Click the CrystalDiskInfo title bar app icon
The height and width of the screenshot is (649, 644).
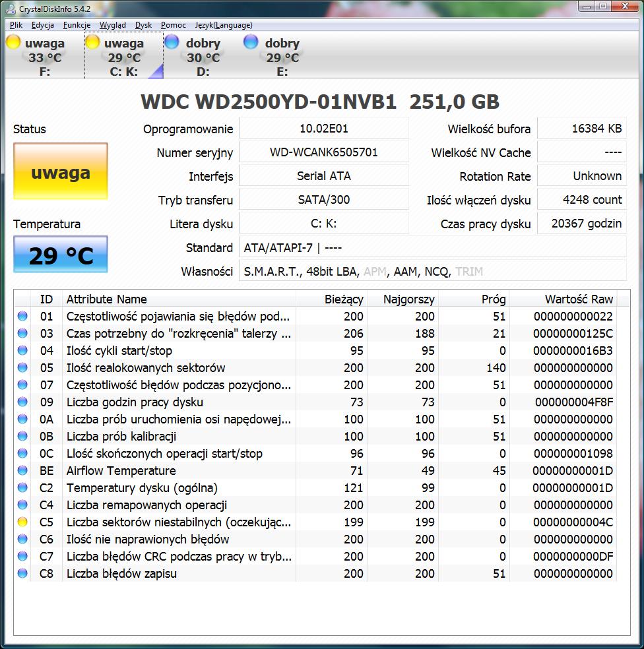tap(11, 9)
